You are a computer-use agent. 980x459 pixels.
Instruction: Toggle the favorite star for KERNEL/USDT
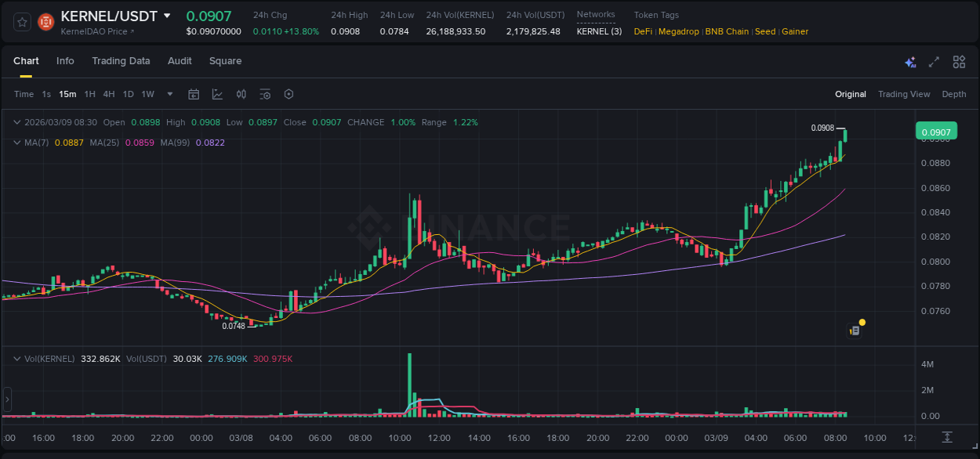pyautogui.click(x=21, y=22)
